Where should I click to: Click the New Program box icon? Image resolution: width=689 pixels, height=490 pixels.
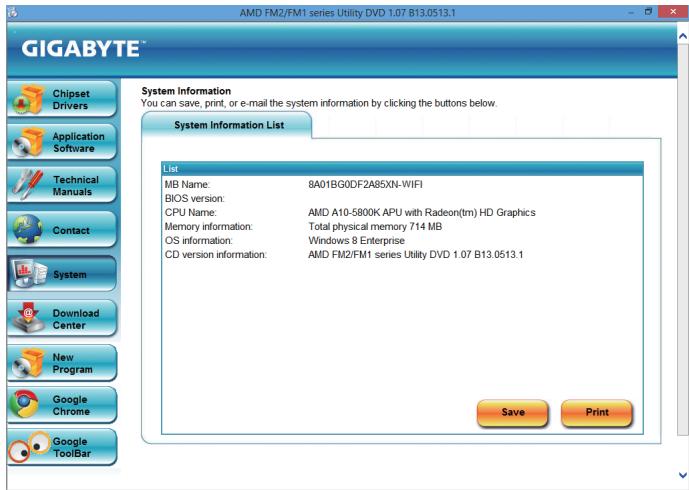29,363
